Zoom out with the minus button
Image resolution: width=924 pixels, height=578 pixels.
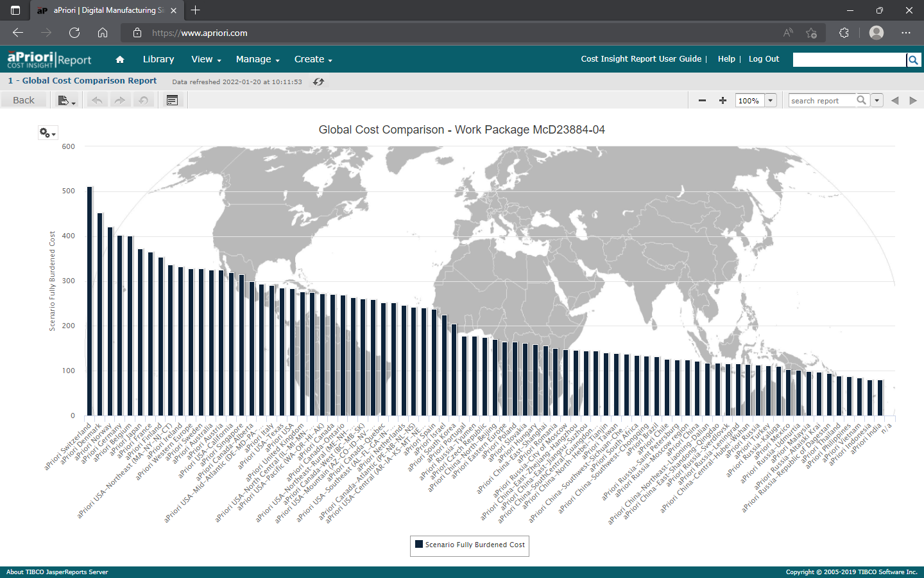pos(702,100)
